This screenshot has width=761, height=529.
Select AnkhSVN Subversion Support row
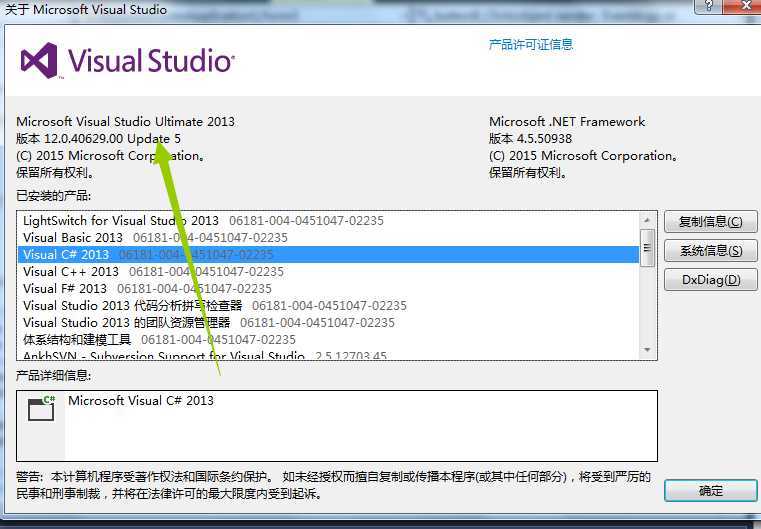pos(328,354)
